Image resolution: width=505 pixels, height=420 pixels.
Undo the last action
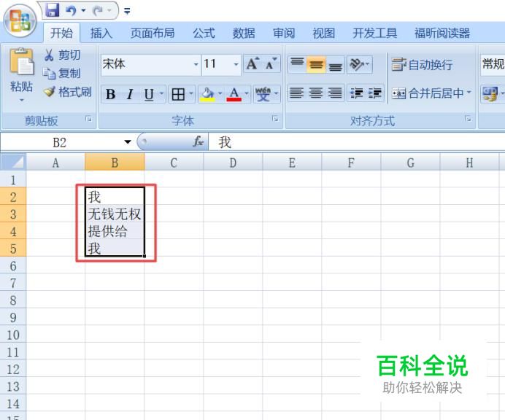(71, 11)
